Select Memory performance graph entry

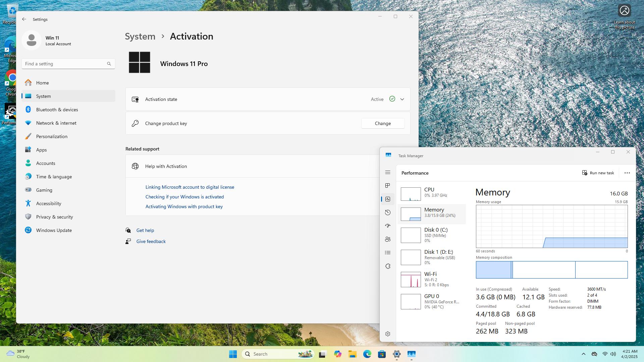432,214
